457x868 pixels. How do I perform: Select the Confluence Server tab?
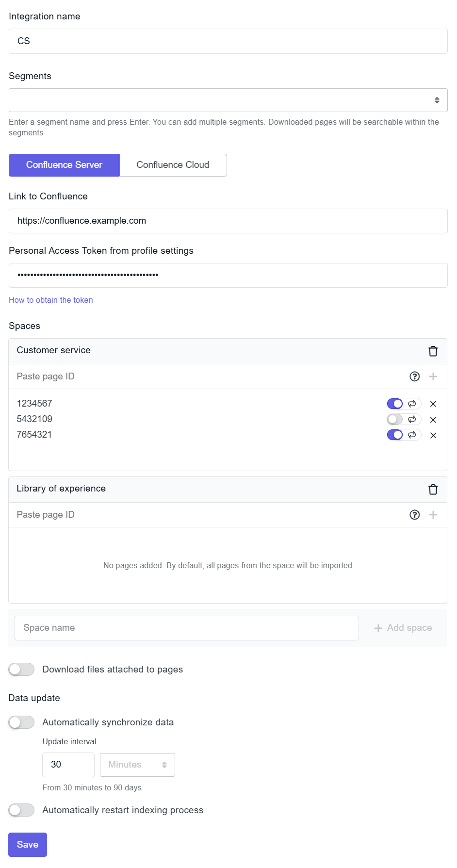pyautogui.click(x=64, y=165)
